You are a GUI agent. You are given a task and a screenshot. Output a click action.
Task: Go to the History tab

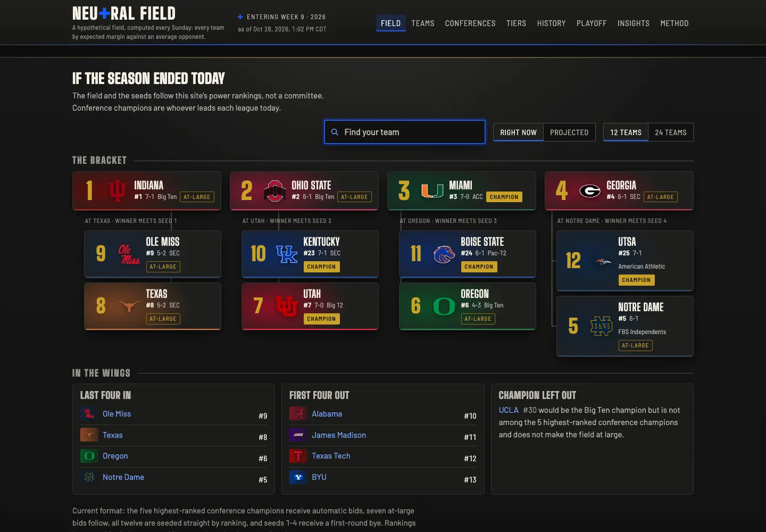coord(551,23)
